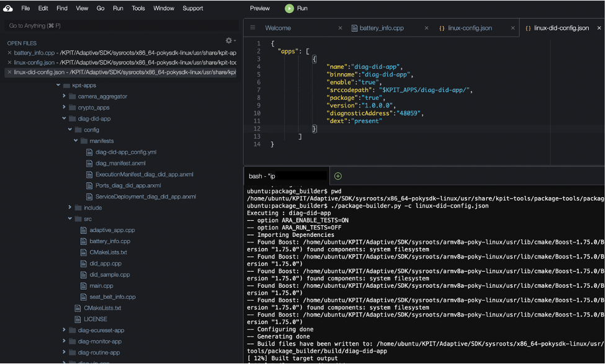Expand the include folder
This screenshot has height=364, width=606.
(70, 207)
